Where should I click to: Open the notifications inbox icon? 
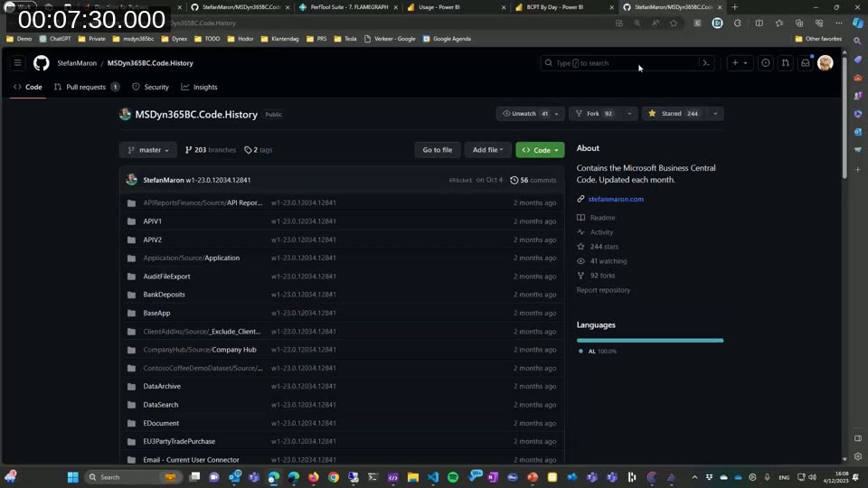[x=806, y=63]
